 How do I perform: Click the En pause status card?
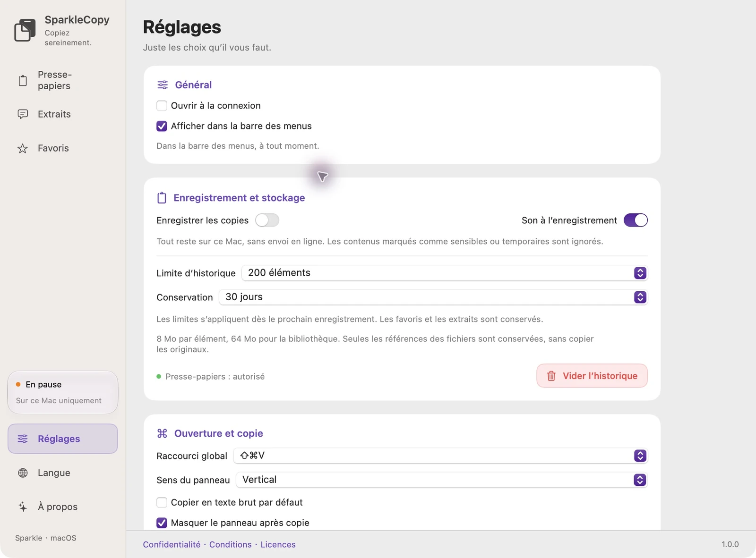tap(63, 392)
